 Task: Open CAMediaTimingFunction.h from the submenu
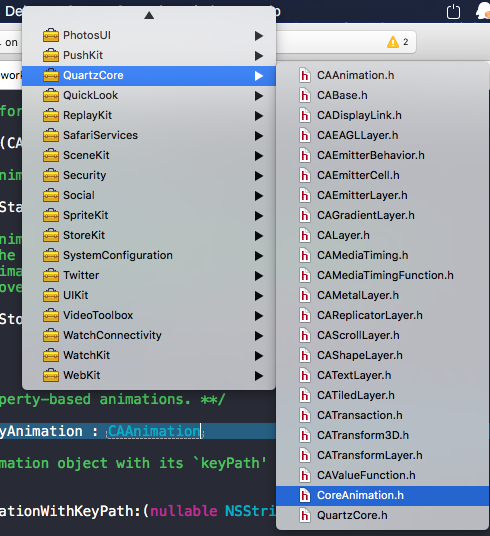click(382, 276)
